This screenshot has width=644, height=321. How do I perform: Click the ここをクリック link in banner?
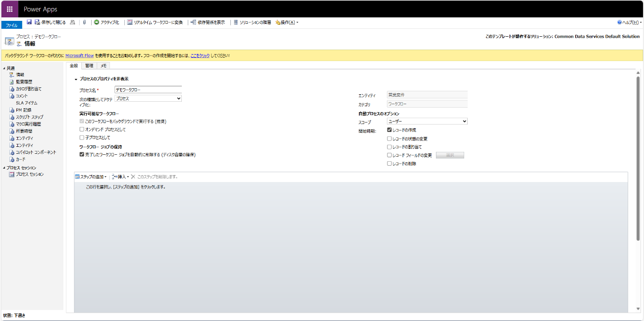pyautogui.click(x=201, y=56)
